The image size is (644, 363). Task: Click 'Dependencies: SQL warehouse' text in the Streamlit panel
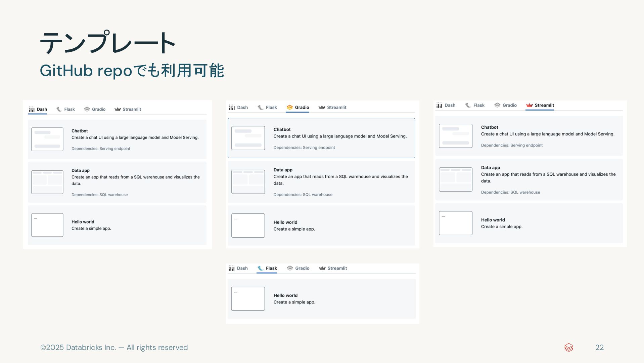(510, 192)
